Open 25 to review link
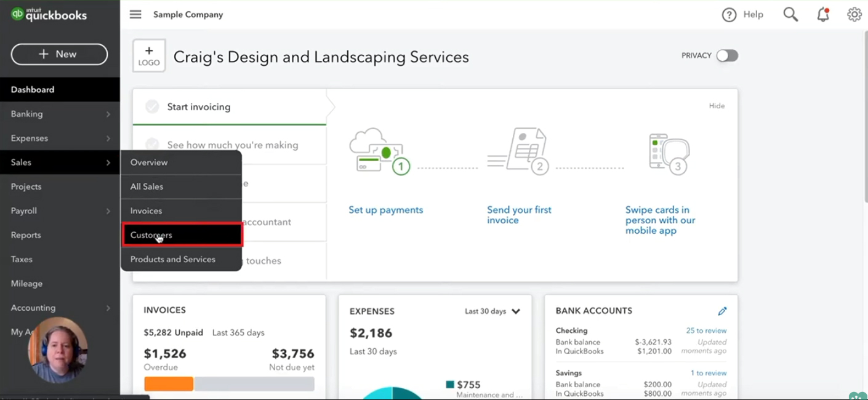 (x=706, y=330)
